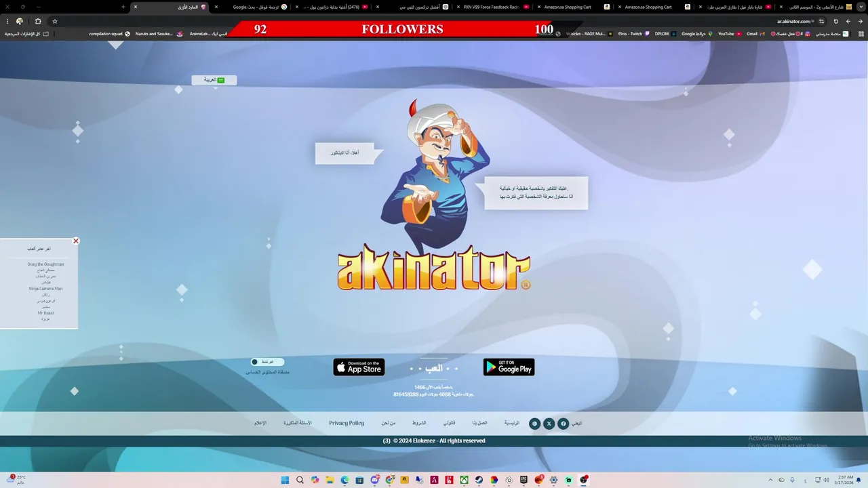This screenshot has width=868, height=488.
Task: Open the f3rss - Twitch bookmark
Action: (x=633, y=33)
